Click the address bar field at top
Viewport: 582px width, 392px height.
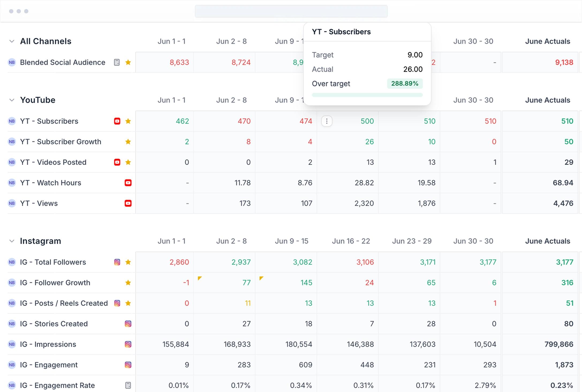coord(291,11)
